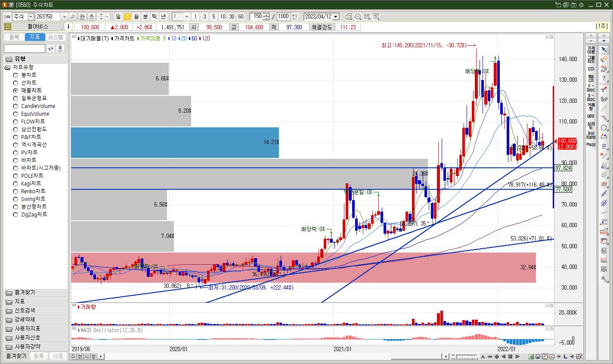Switch to the 지표 tab
The width and height of the screenshot is (613, 364).
(x=35, y=37)
